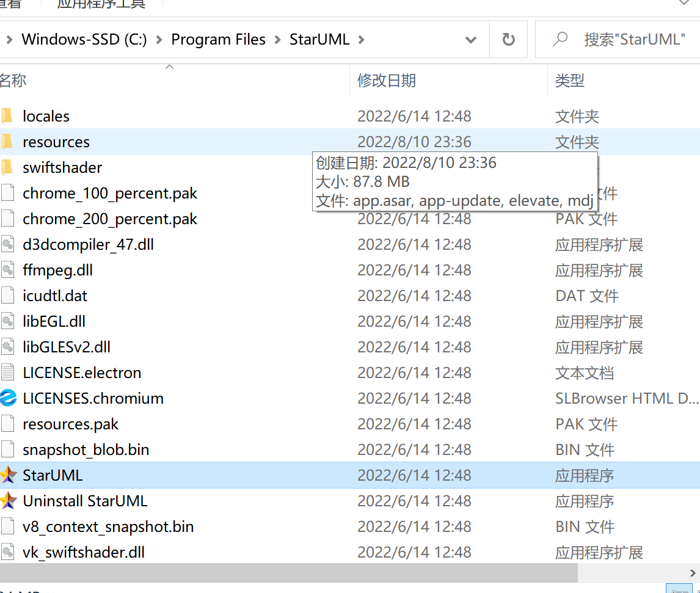
Task: Expand the ribbon with top-right chevron
Action: click(684, 2)
